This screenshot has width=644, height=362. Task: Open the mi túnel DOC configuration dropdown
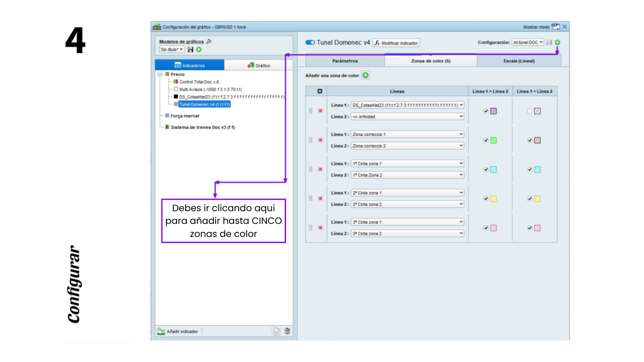[x=528, y=42]
